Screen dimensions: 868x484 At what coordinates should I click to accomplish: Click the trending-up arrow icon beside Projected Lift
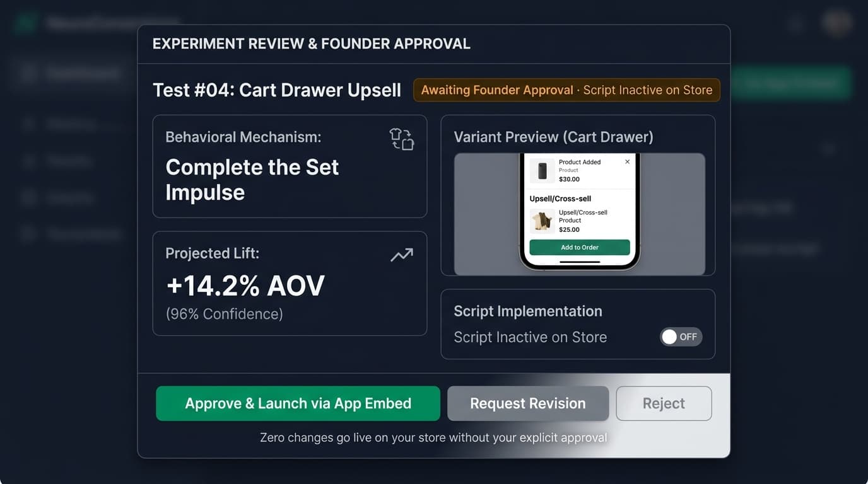tap(402, 255)
